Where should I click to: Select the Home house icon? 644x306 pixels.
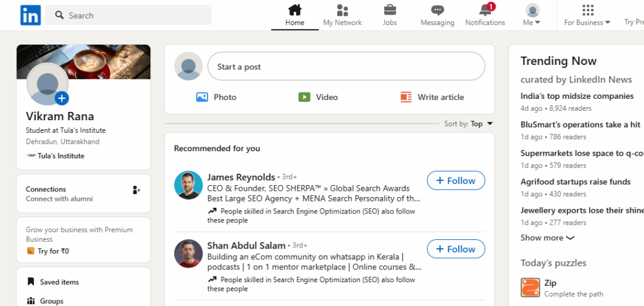click(294, 9)
